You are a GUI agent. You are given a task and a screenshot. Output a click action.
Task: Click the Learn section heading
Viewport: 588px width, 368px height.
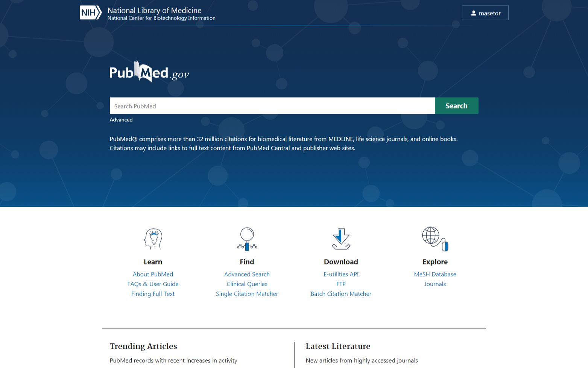pos(153,262)
